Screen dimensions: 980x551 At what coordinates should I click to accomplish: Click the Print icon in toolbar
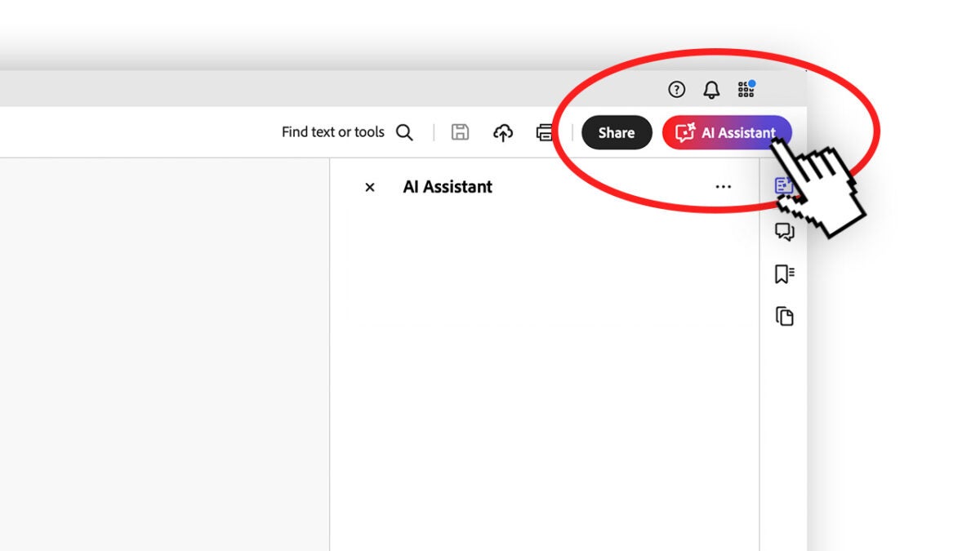pos(544,132)
